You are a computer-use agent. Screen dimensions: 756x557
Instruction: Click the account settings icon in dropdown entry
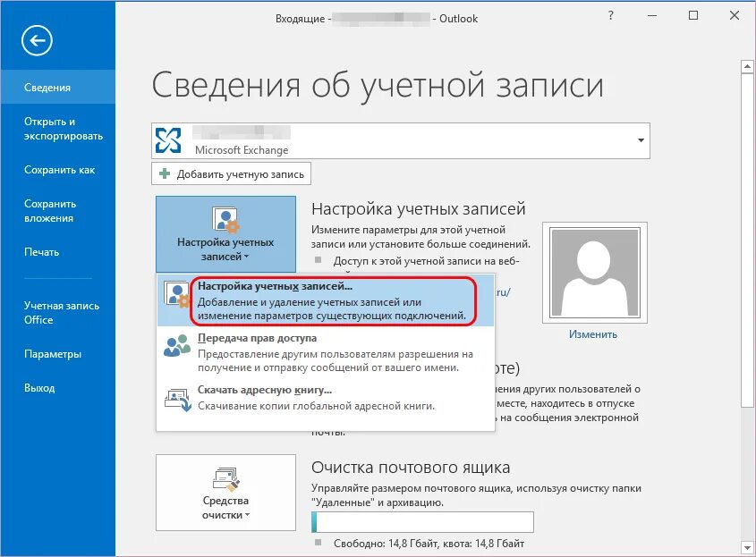pos(176,294)
